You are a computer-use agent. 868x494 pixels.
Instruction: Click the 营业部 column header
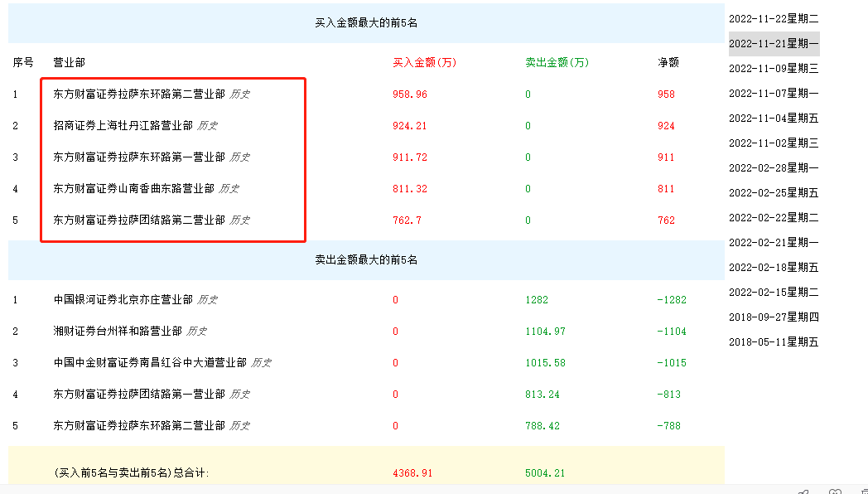click(x=70, y=63)
